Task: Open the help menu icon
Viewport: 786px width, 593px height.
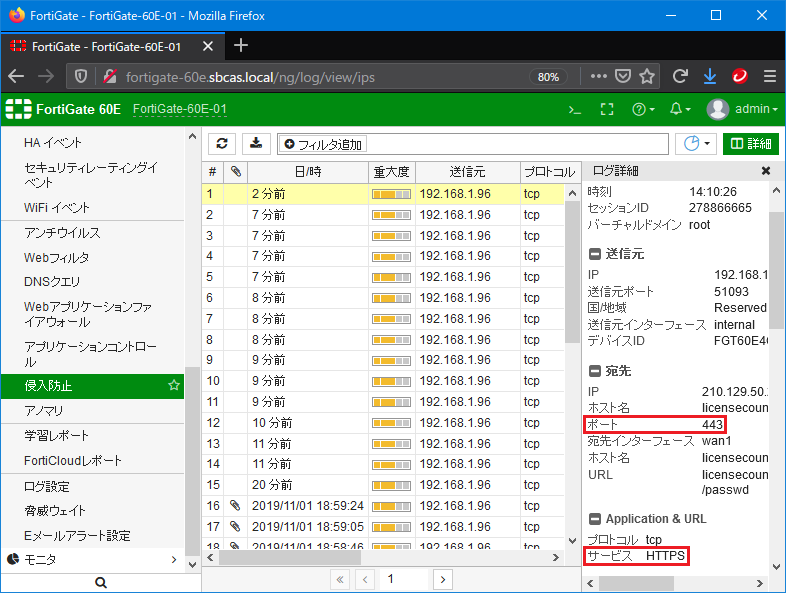Action: coord(643,109)
